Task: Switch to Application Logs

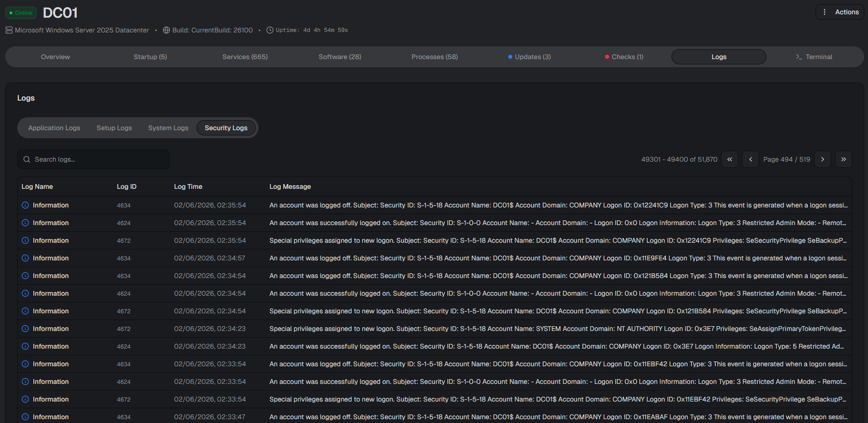Action: click(x=54, y=128)
